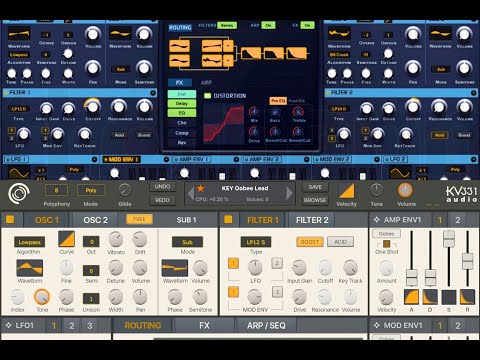Toggle One Shot in AMP ENV1
Viewport: 480px width, 360px height.
coord(386,244)
